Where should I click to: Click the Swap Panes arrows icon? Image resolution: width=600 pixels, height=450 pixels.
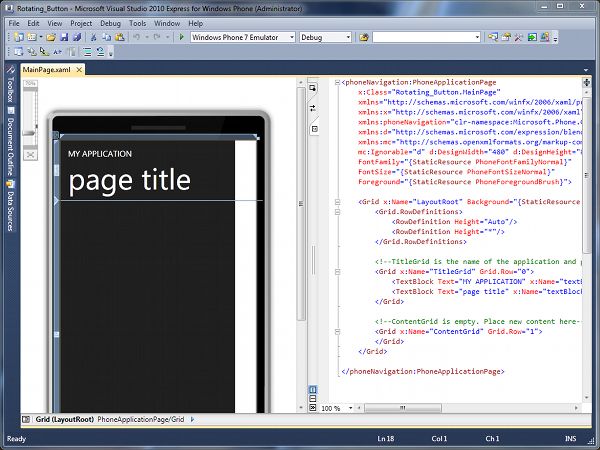click(313, 108)
